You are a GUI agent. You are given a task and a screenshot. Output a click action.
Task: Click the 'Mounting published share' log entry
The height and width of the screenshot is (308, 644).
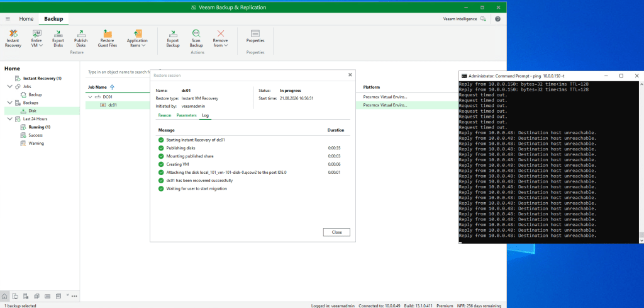[190, 156]
